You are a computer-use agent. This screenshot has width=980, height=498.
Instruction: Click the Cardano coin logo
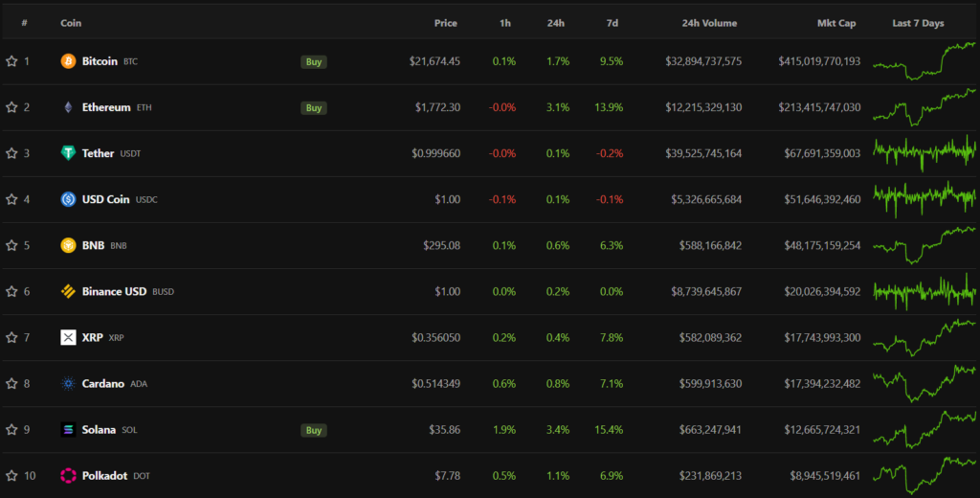[68, 383]
